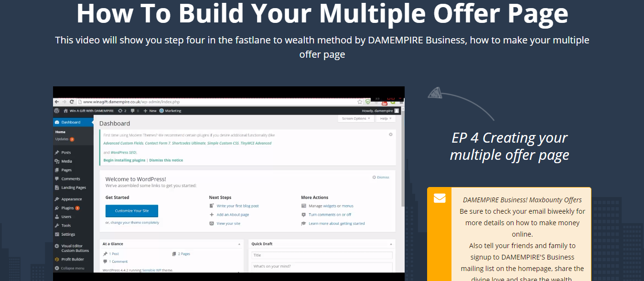Open the Screen Options dropdown
This screenshot has width=644, height=281.
(x=355, y=118)
